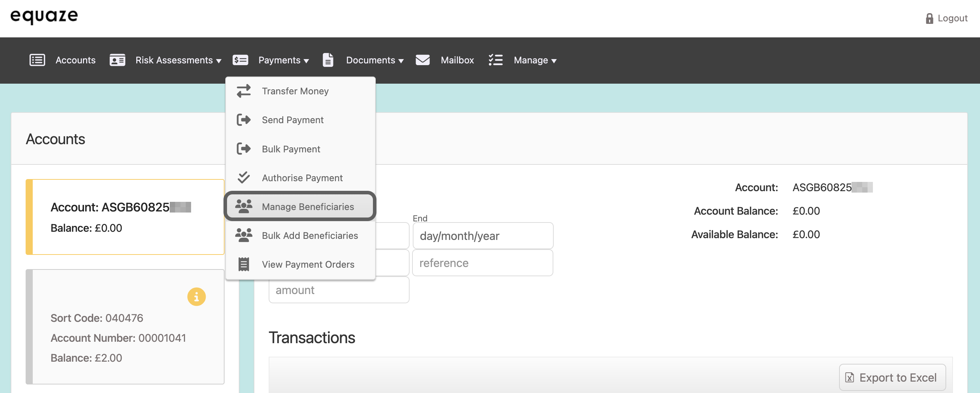980x393 pixels.
Task: Click the End date day/month/year field
Action: 483,236
